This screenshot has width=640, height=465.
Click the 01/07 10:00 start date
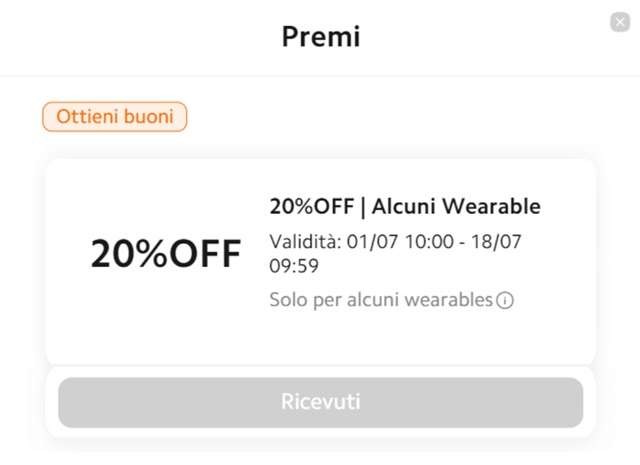[x=400, y=242]
